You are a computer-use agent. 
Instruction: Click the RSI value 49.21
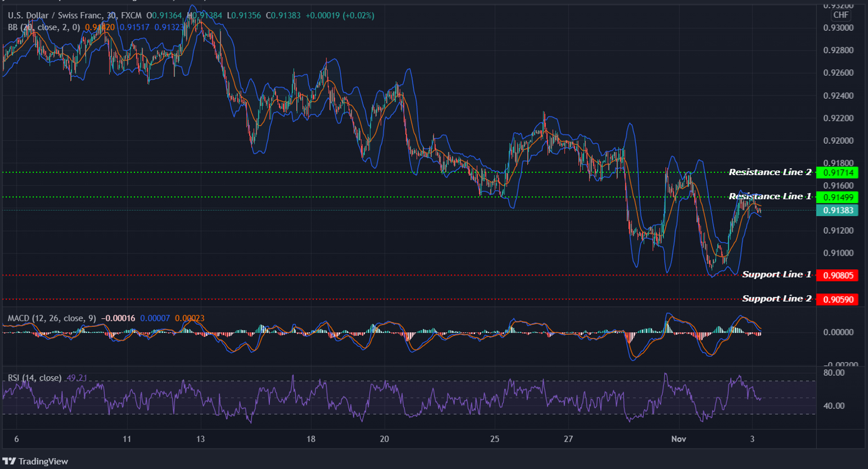tap(76, 378)
